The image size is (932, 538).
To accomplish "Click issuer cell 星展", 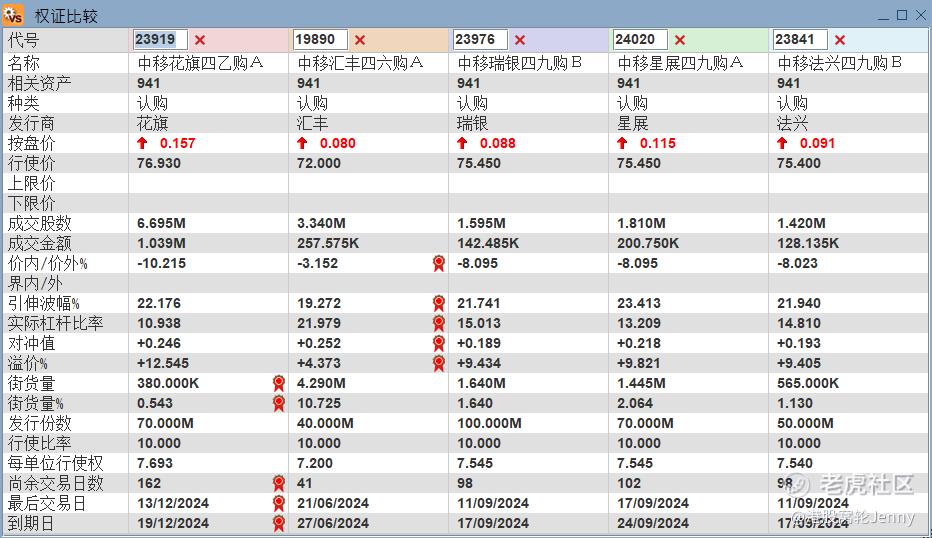I will click(632, 124).
